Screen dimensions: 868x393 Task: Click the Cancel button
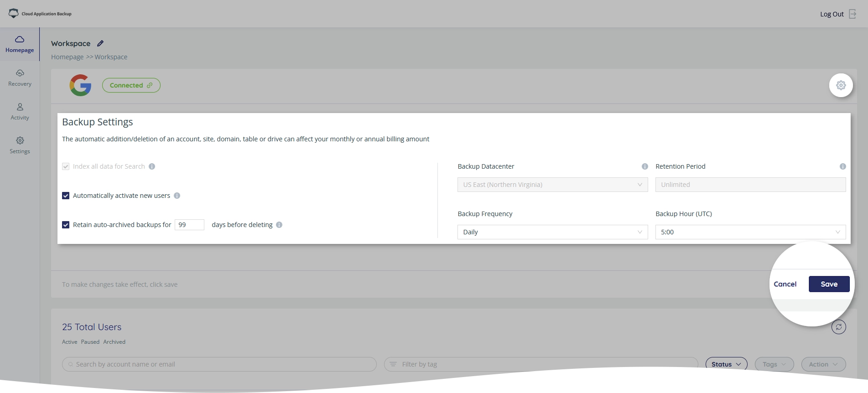[x=785, y=284]
